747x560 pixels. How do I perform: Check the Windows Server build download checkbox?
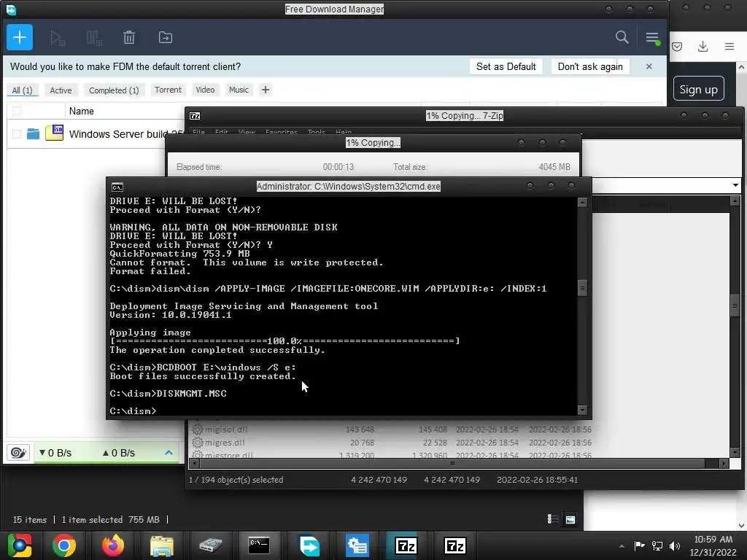(x=17, y=134)
